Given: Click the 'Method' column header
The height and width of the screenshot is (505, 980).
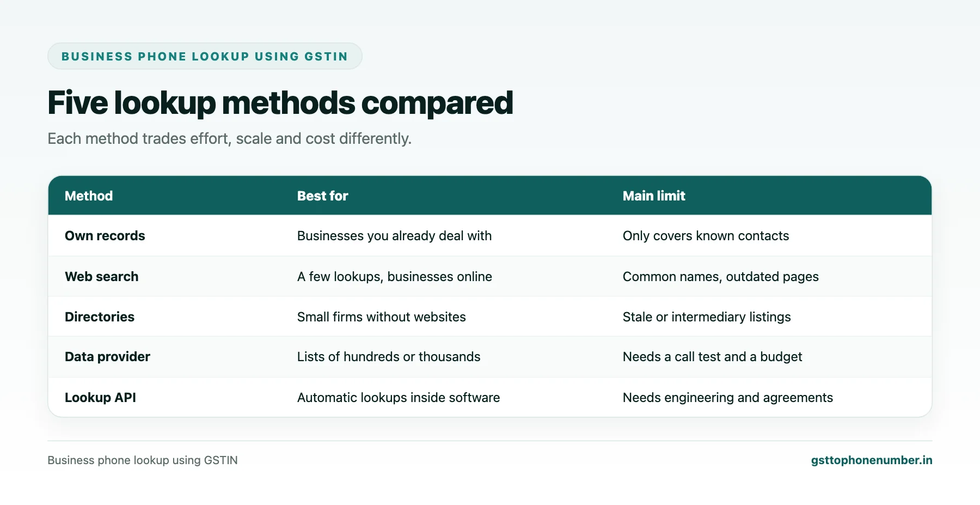Looking at the screenshot, I should click(89, 196).
